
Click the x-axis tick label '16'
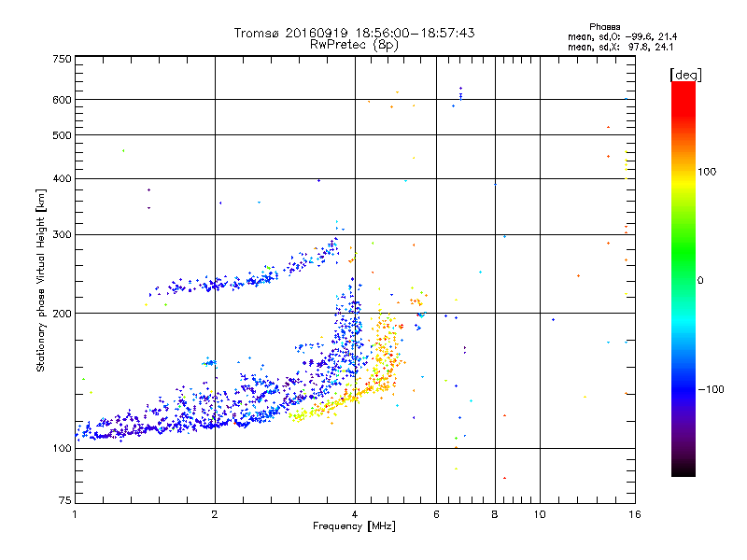pos(635,514)
